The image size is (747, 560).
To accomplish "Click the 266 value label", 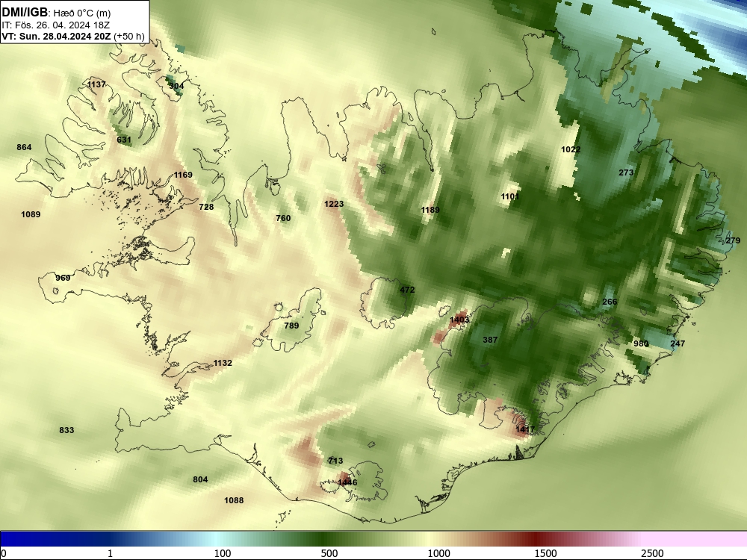I will tap(610, 302).
